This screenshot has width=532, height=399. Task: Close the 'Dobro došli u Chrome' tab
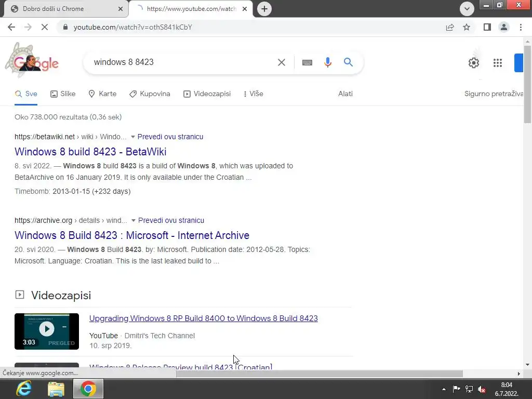pos(121,9)
